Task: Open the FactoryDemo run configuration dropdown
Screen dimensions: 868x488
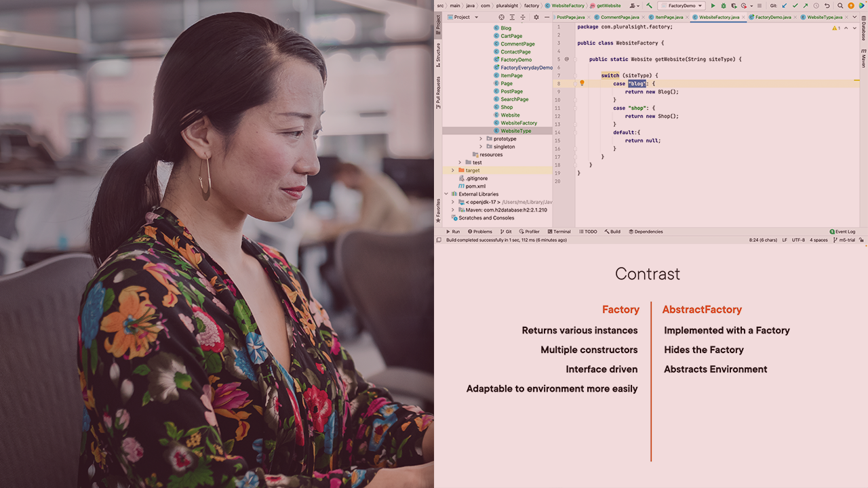Action: (681, 5)
